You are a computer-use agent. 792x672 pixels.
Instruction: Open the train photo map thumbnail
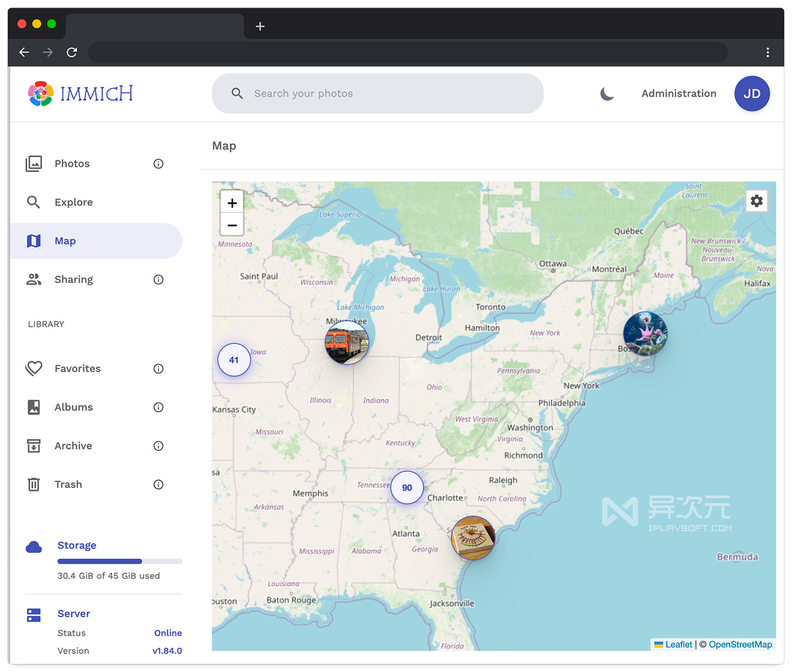click(347, 342)
